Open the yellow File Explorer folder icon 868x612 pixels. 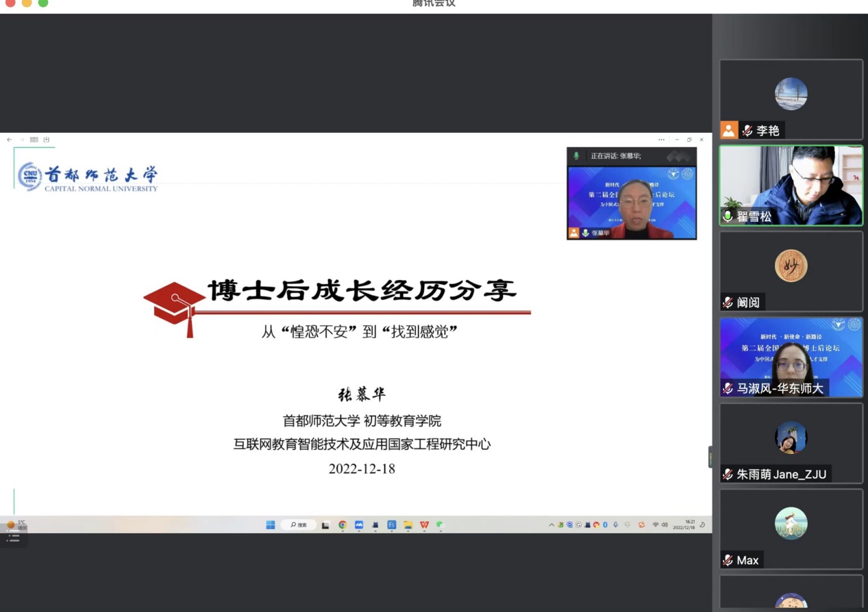pyautogui.click(x=408, y=525)
